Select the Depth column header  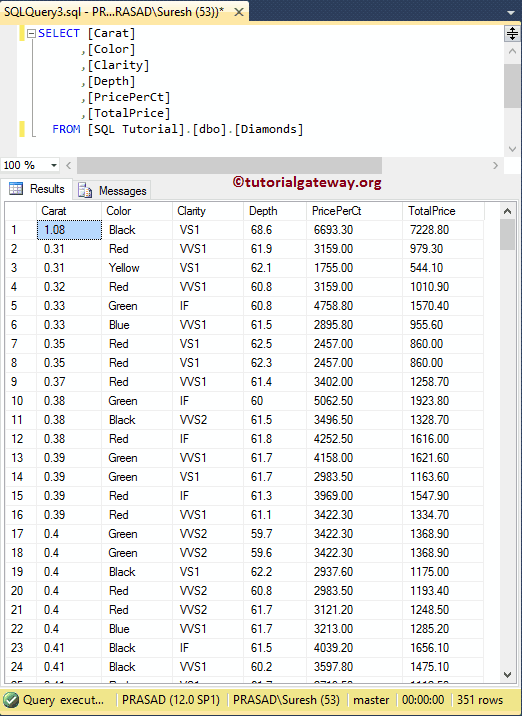click(x=275, y=211)
